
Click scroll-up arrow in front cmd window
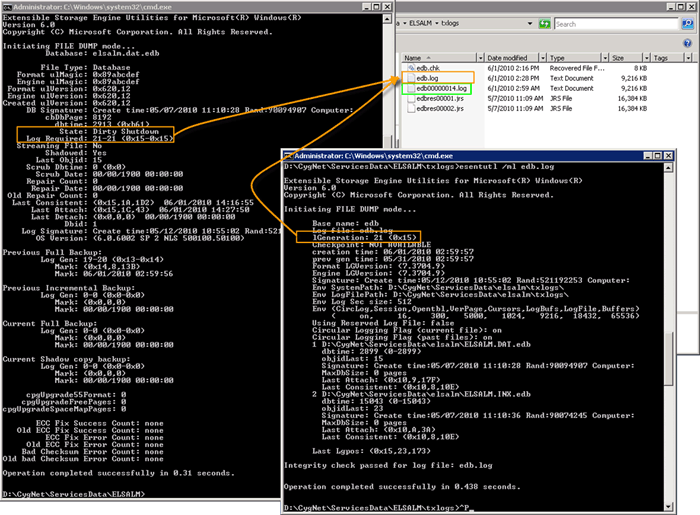coord(668,168)
